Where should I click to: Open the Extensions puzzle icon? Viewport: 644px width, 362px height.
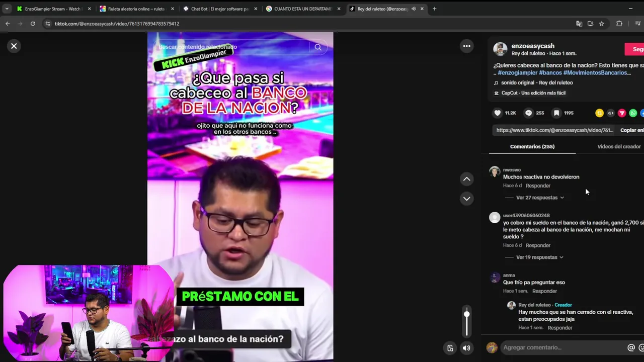(x=619, y=24)
